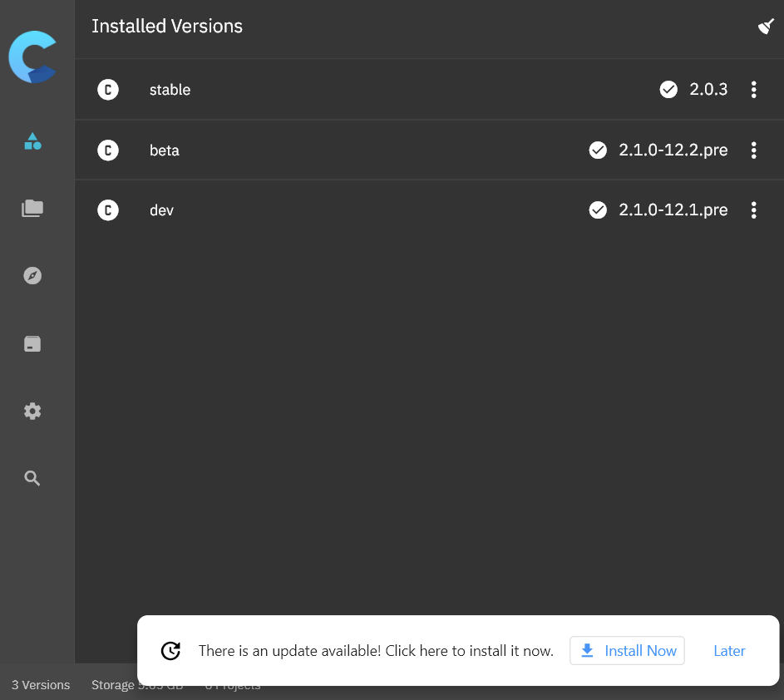Open the three-dot menu for dev
Viewport: 784px width, 700px height.
click(753, 210)
